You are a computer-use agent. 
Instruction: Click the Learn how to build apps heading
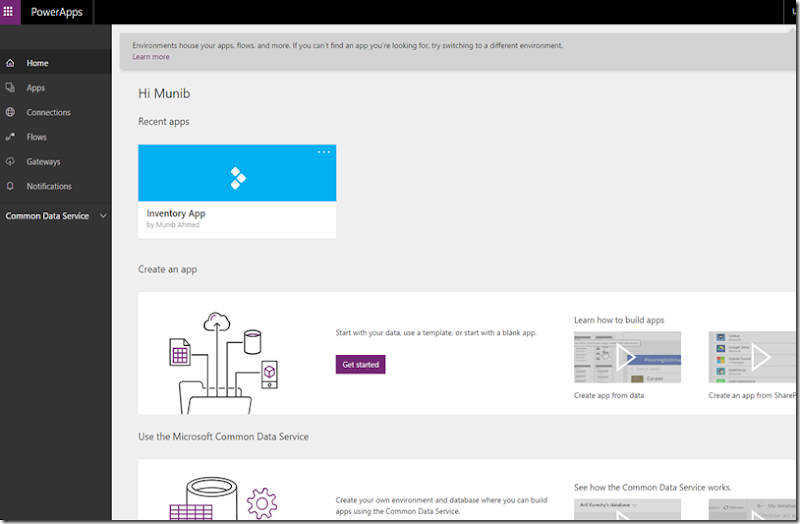619,320
